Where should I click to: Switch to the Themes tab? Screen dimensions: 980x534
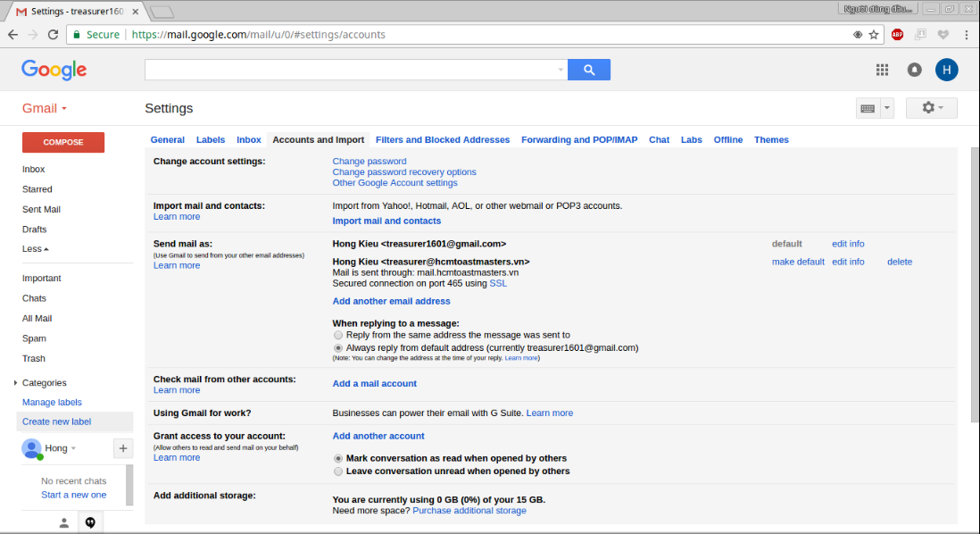point(771,140)
